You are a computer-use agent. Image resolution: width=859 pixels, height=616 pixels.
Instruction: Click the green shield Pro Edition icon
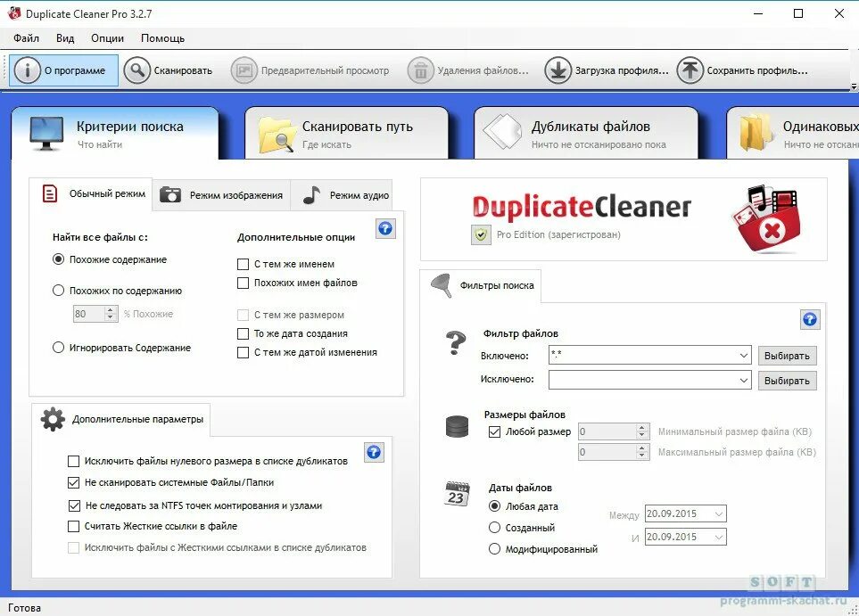point(481,235)
